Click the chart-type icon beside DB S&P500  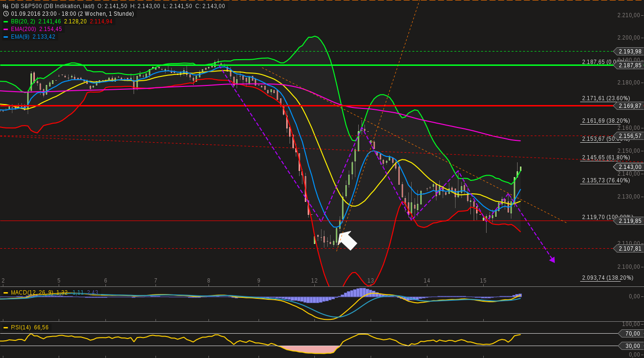click(6, 6)
